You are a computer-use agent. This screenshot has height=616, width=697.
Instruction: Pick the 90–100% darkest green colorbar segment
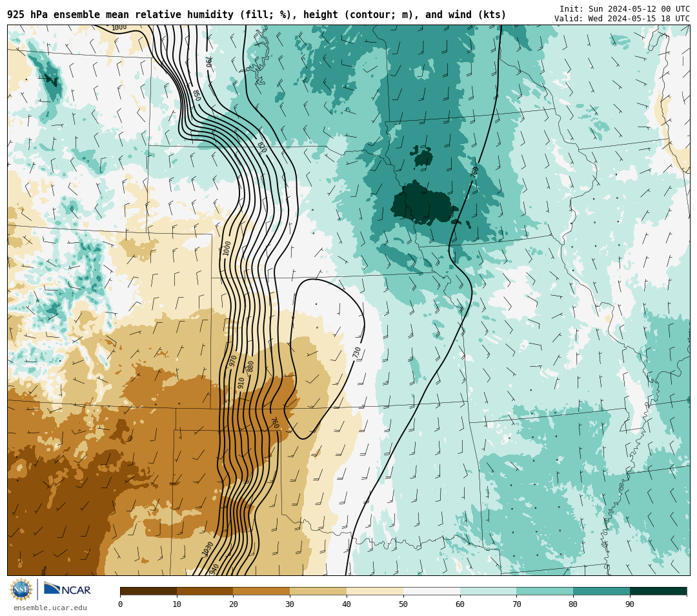tap(658, 591)
